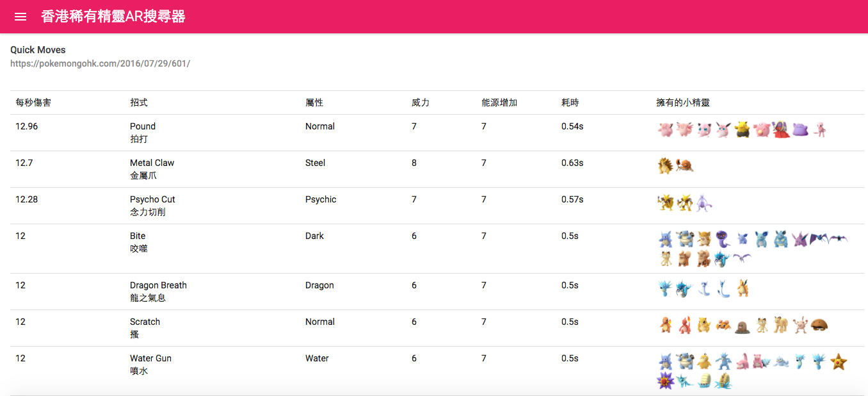Select the Vaporeon icon in the Water Gun row
Screen dimensions: 868x396
685,381
